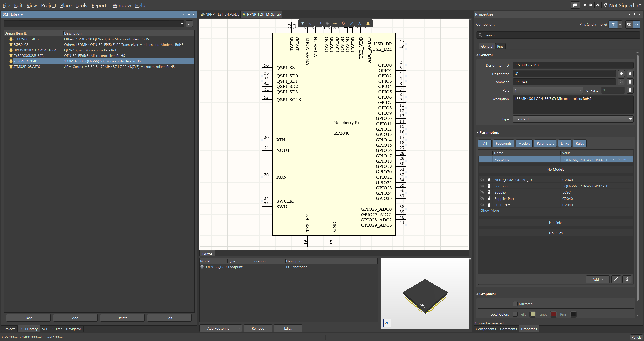644x341 pixels.
Task: Click the Remove footprint button
Action: [x=258, y=328]
